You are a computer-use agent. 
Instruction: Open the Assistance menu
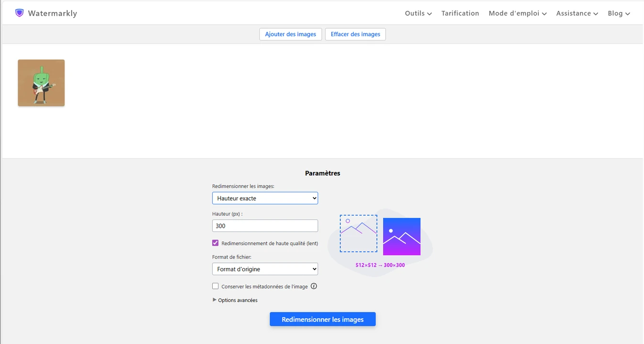click(577, 13)
